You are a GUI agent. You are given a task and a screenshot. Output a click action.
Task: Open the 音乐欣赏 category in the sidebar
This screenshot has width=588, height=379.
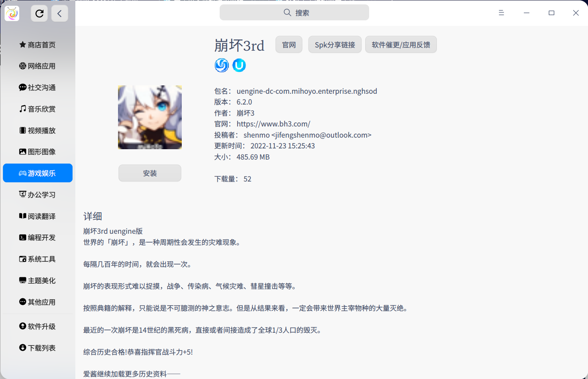[x=37, y=109]
